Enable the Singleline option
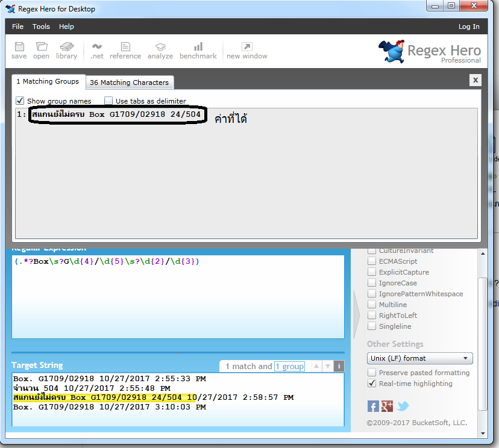The width and height of the screenshot is (499, 448). click(372, 326)
